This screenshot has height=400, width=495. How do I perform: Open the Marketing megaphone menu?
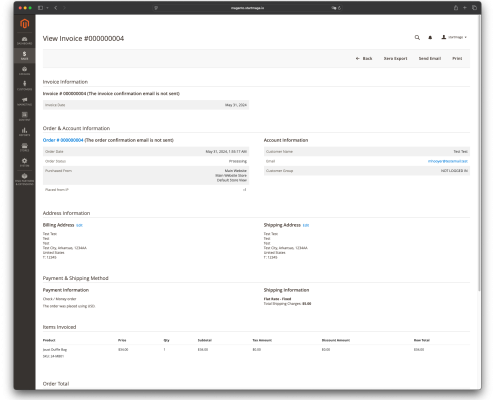point(24,101)
